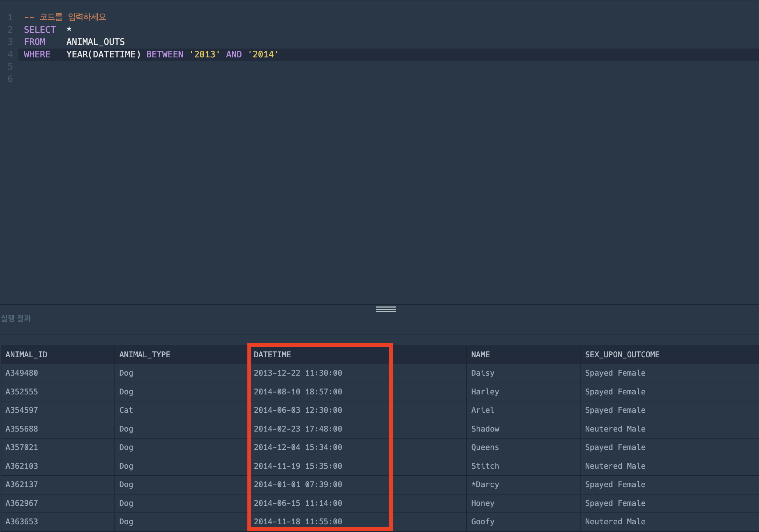Click the ANIMAL_TYPE column header
The height and width of the screenshot is (532, 759).
pyautogui.click(x=145, y=355)
